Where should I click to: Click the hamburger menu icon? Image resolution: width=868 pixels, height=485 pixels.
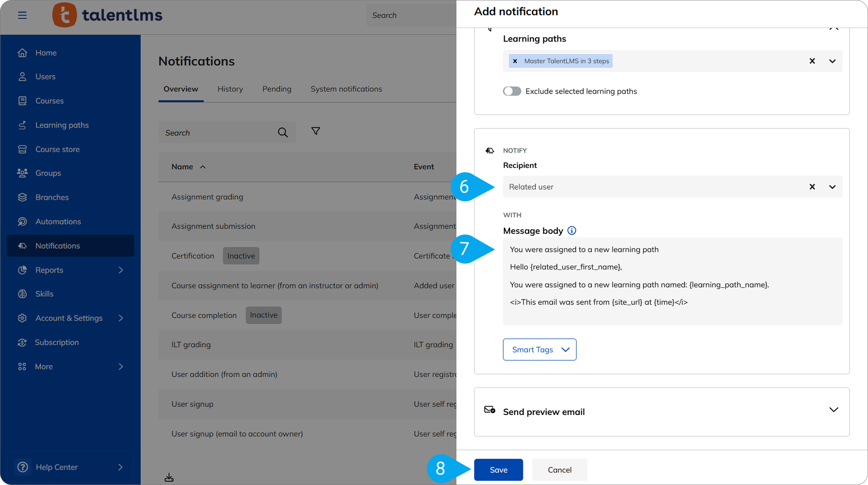(22, 15)
